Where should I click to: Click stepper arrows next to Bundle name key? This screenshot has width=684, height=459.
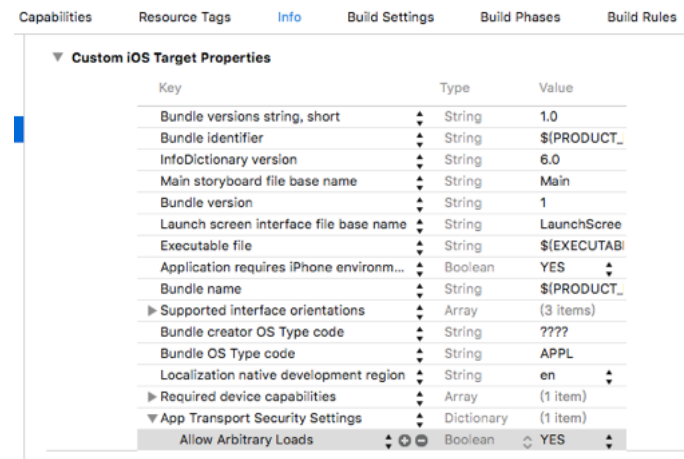pos(420,289)
